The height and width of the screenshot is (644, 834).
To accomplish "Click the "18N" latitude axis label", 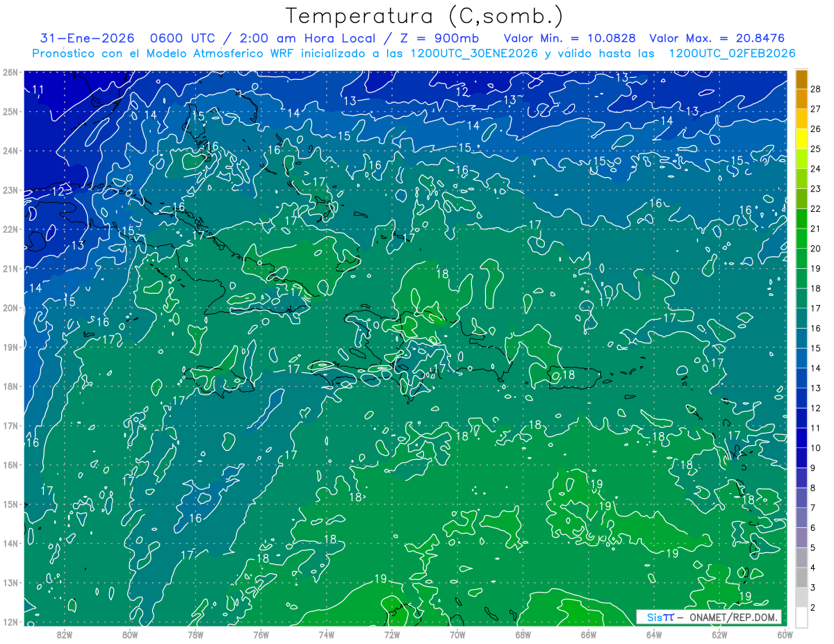I will (x=10, y=386).
